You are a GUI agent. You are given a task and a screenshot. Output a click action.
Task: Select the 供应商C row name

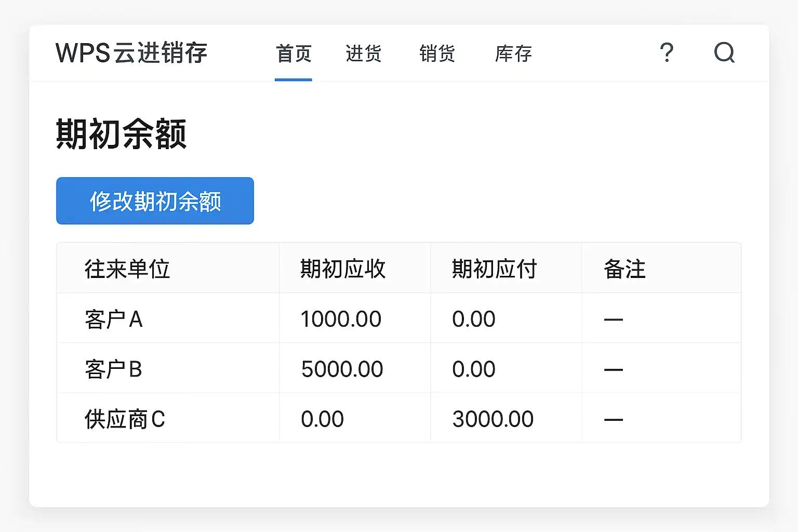(125, 419)
